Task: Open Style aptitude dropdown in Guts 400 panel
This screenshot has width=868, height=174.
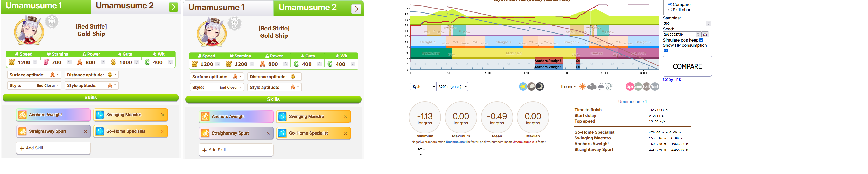Action: pos(274,87)
